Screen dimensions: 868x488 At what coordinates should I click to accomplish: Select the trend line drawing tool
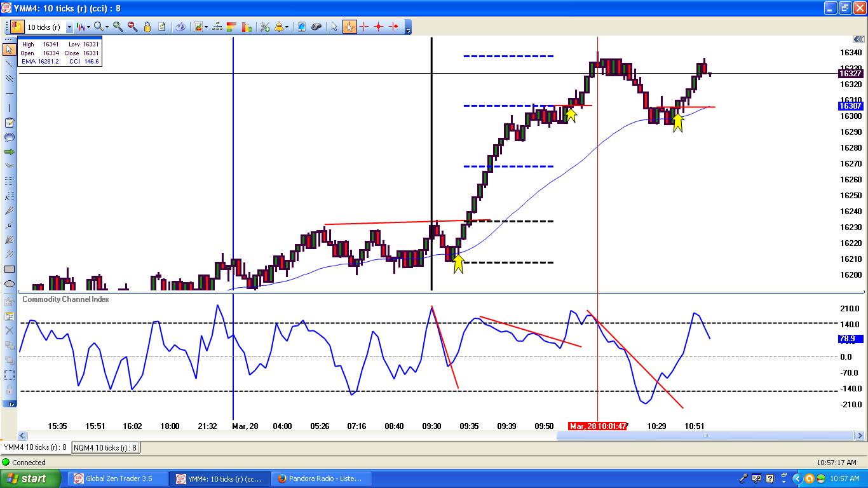click(x=9, y=64)
